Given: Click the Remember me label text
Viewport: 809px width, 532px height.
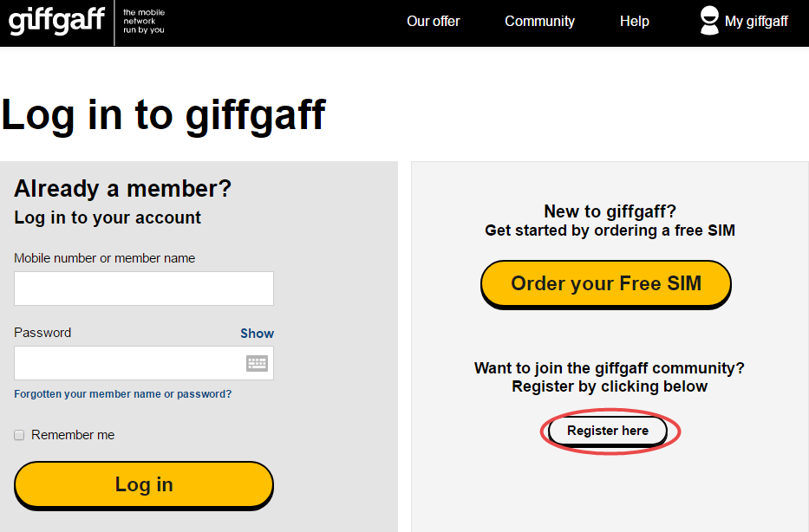Looking at the screenshot, I should 73,435.
